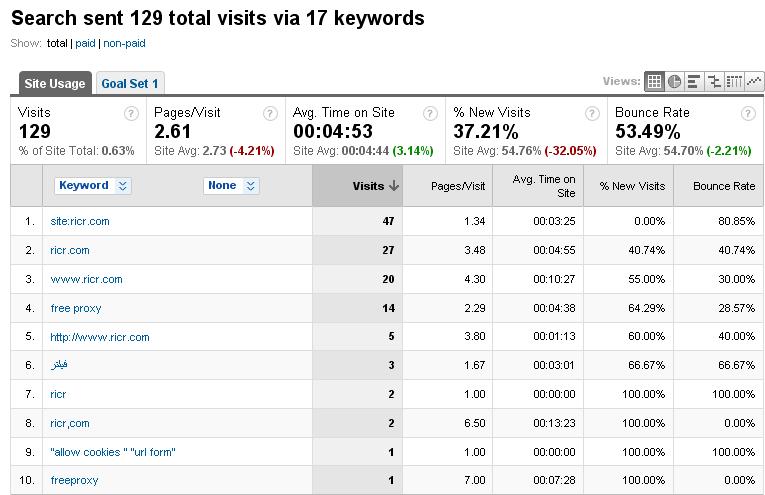The width and height of the screenshot is (765, 495).
Task: Click the 129 Visits summary value
Action: (x=34, y=132)
